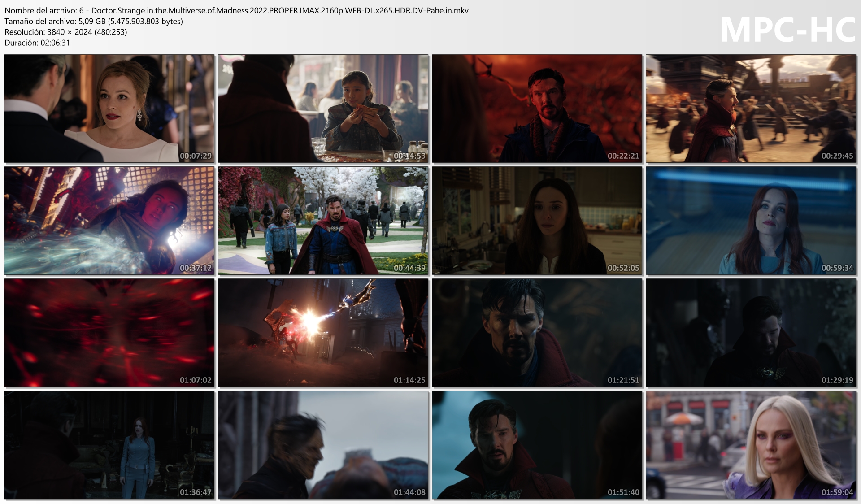Open the thumbnail timestamped 00:52:05

pos(537,221)
